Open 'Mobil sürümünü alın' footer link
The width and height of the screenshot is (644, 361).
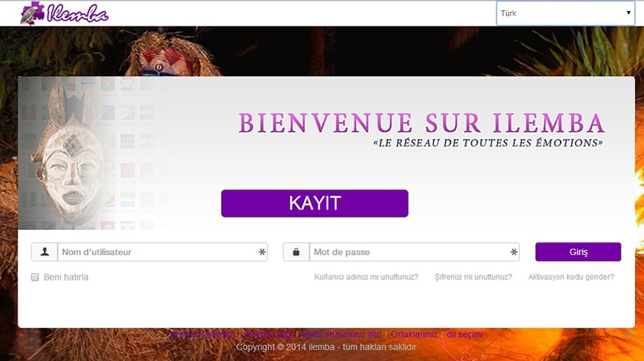coord(341,335)
